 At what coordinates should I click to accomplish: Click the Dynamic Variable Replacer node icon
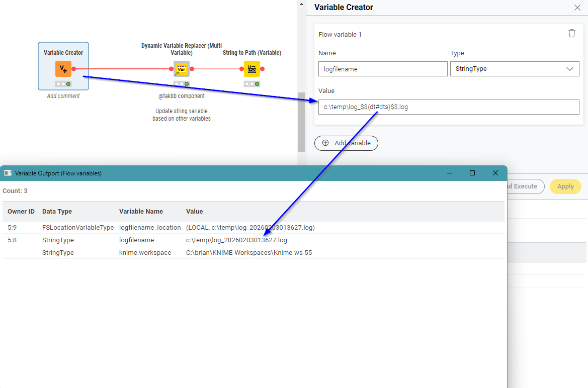(x=181, y=69)
